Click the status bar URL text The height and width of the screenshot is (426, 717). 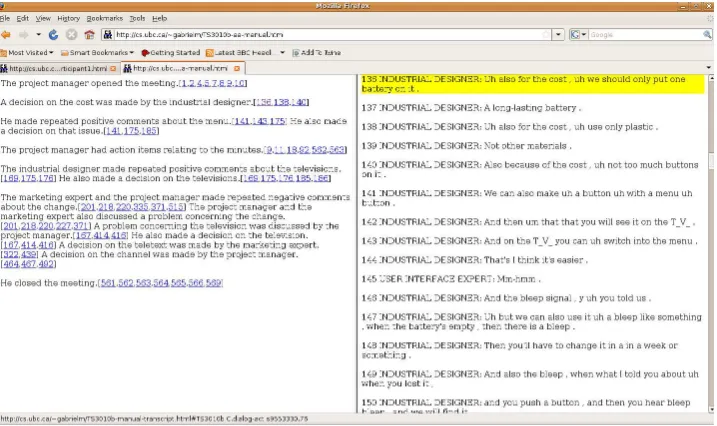pyautogui.click(x=154, y=419)
